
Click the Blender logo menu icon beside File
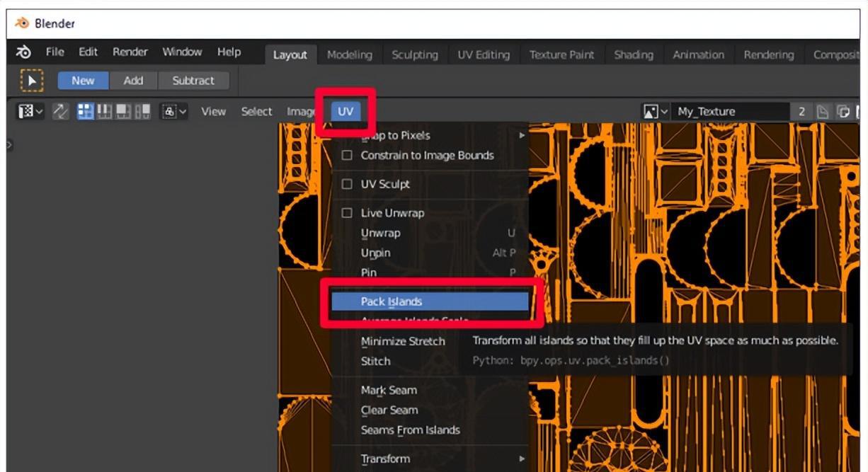click(x=23, y=53)
